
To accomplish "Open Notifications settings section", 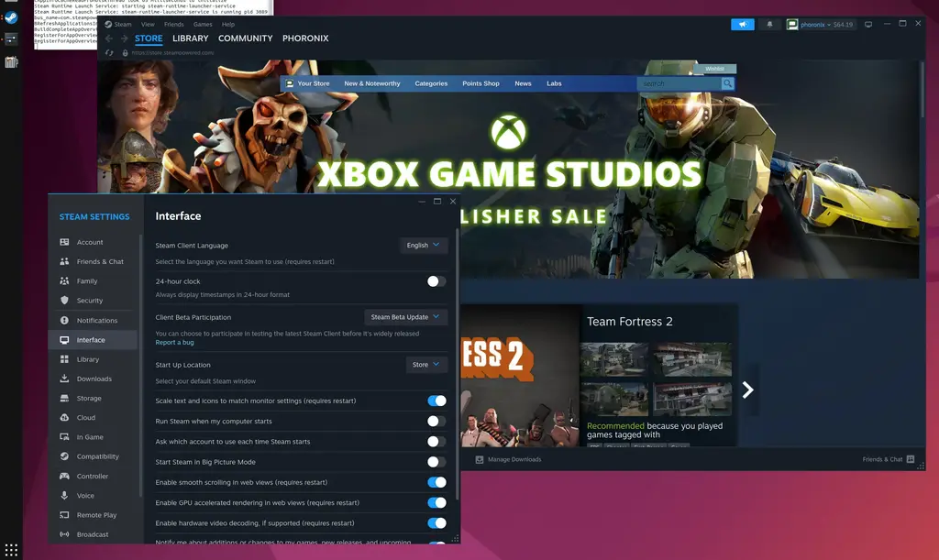I will pos(96,320).
